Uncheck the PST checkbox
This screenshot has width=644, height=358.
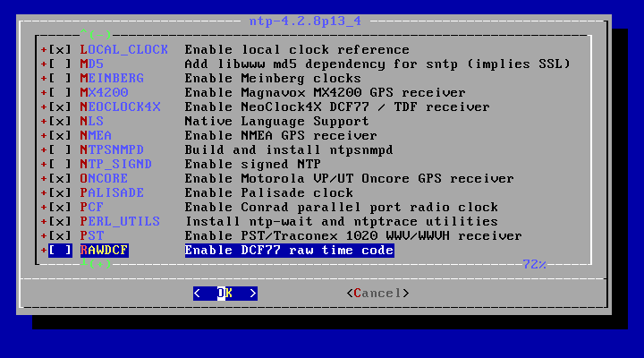tap(61, 236)
